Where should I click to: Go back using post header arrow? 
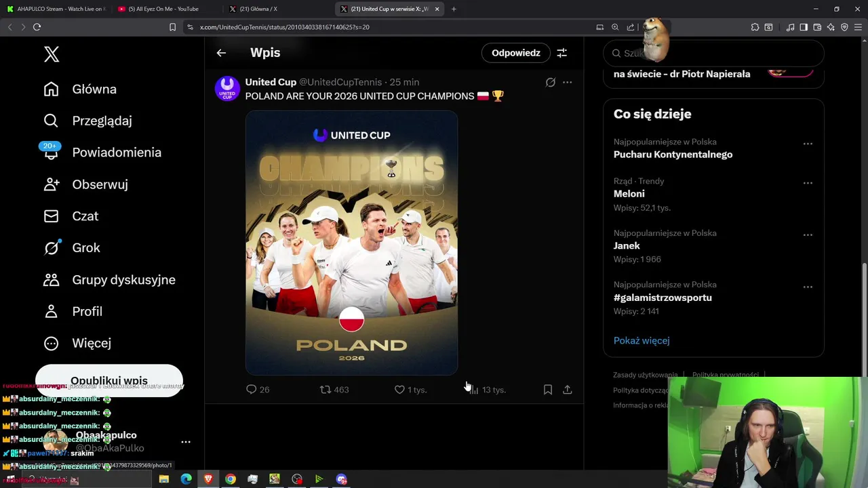click(x=221, y=53)
